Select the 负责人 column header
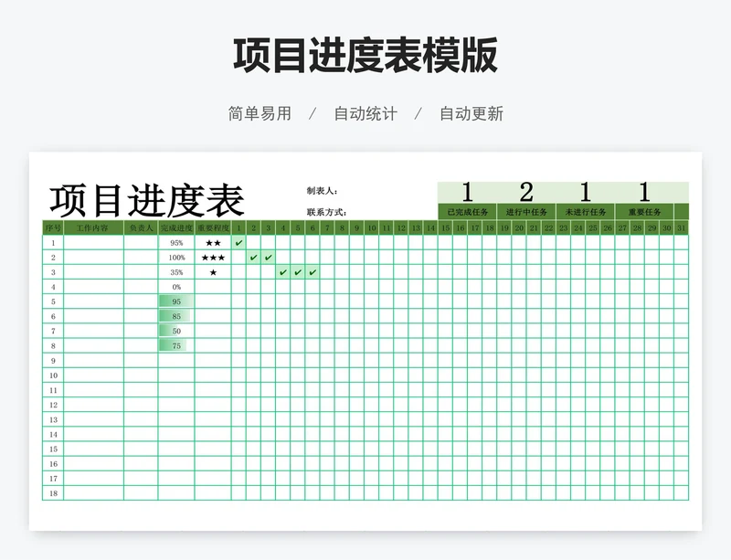The width and height of the screenshot is (731, 560). click(x=141, y=228)
